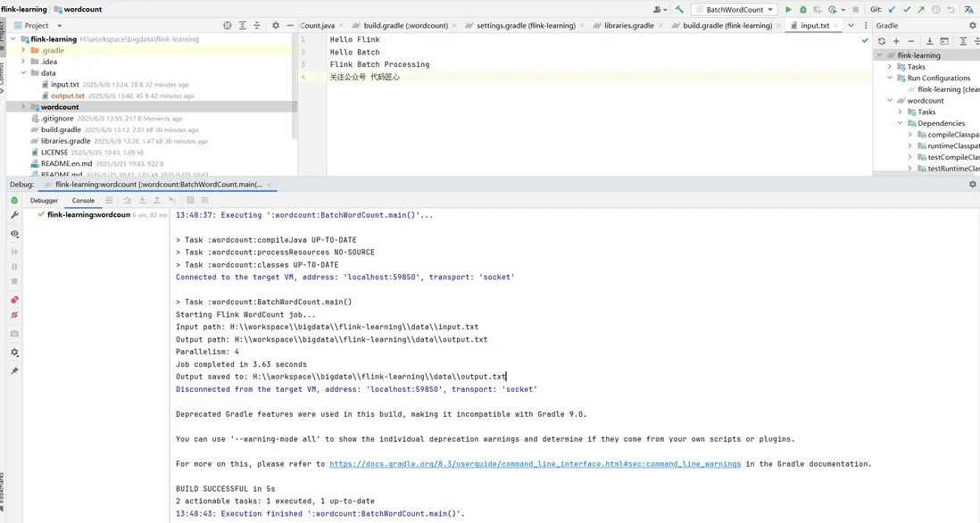This screenshot has height=523, width=980.
Task: Toggle Mute Breakpoints in debug sidebar
Action: click(14, 315)
